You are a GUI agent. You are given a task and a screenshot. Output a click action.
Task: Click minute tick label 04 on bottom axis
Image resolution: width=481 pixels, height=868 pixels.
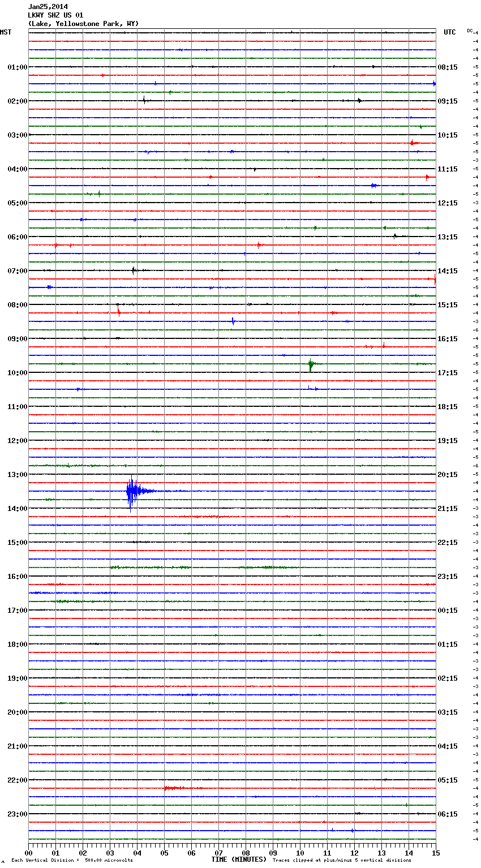click(x=137, y=853)
